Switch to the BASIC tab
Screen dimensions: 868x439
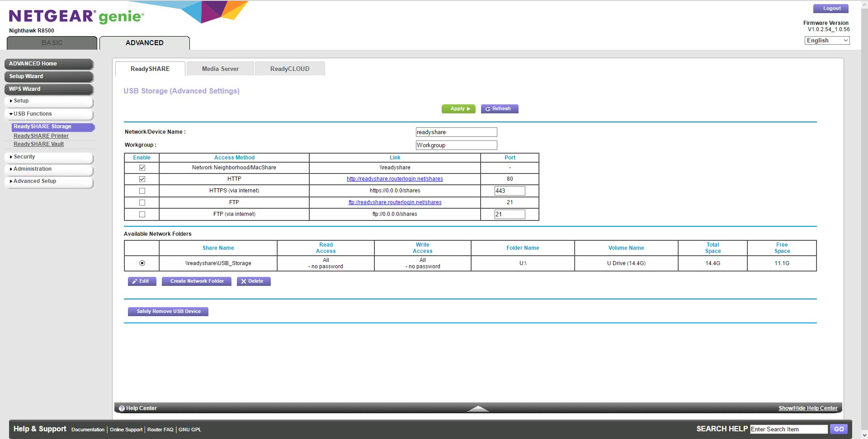point(52,43)
